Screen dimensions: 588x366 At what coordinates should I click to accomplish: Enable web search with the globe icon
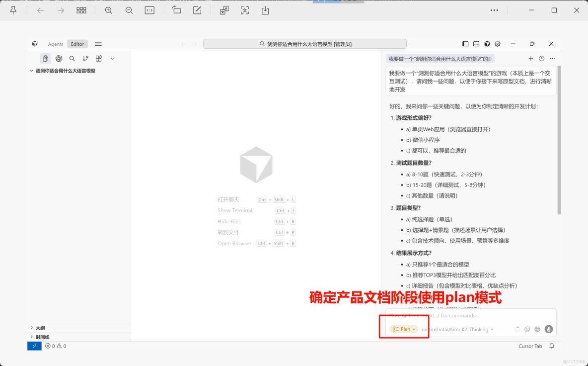(537, 329)
